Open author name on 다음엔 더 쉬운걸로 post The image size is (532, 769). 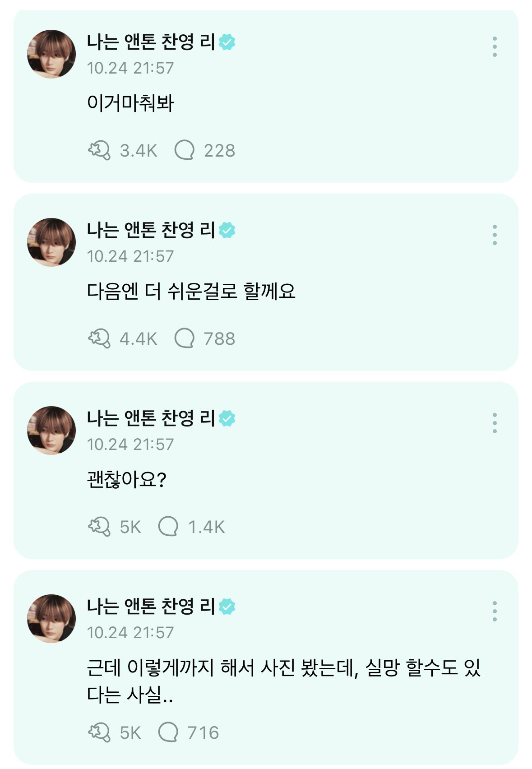pos(151,230)
